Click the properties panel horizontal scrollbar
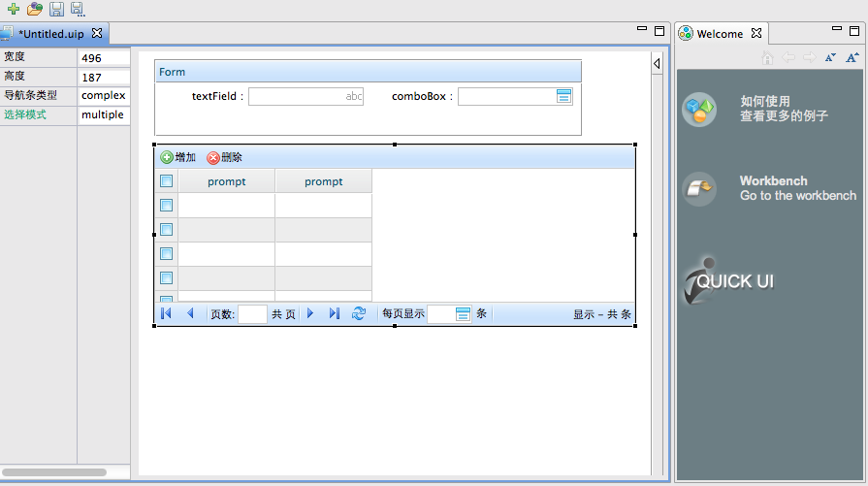 point(54,472)
